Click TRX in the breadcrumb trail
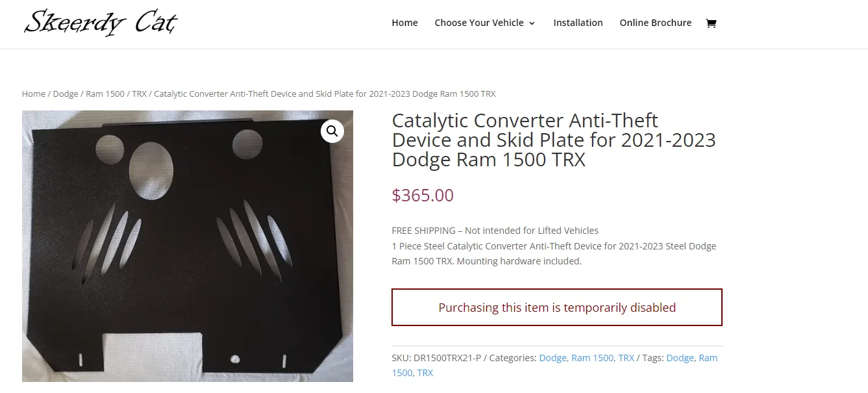This screenshot has width=868, height=393. click(139, 94)
